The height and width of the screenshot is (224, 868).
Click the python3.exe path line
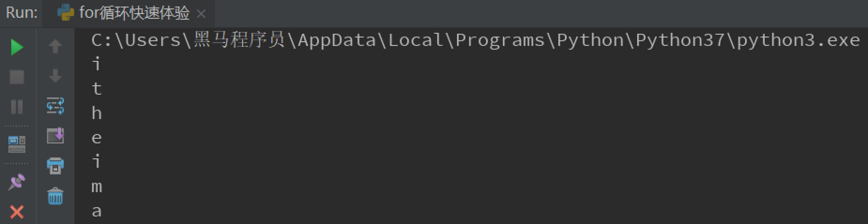[x=475, y=40]
